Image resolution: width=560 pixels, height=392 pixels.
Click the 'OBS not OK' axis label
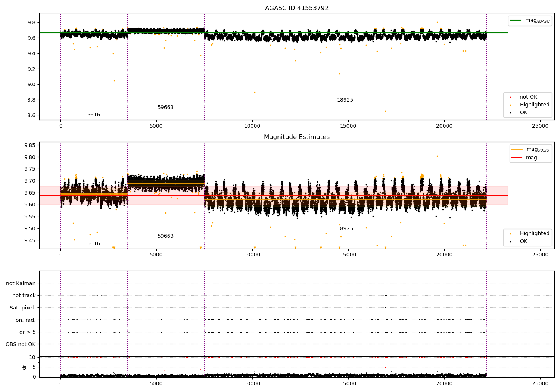click(21, 344)
